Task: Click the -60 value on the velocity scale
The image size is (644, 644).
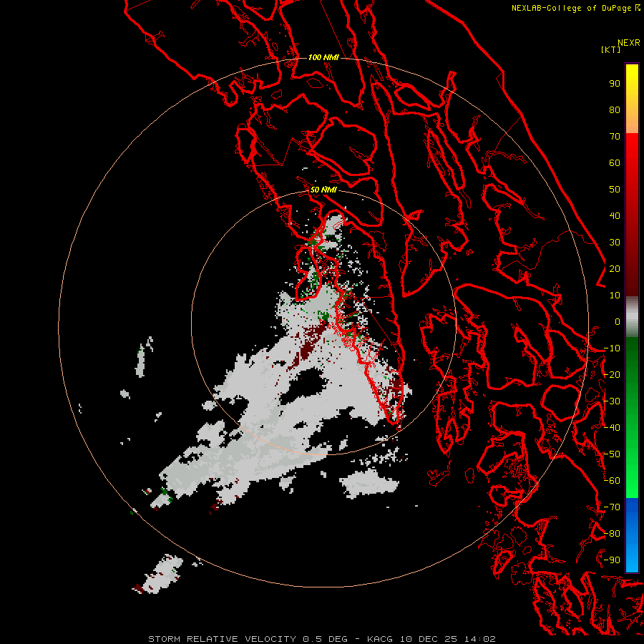Action: 612,481
